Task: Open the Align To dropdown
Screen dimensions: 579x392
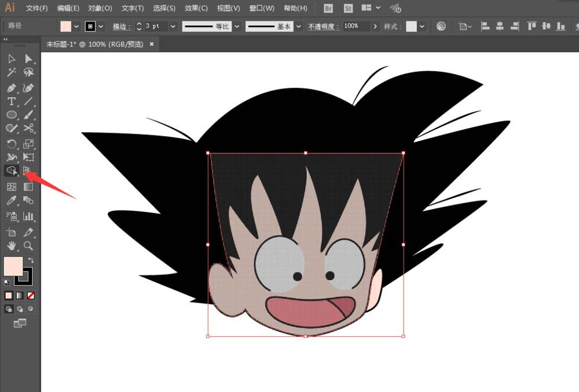Action: 465,26
